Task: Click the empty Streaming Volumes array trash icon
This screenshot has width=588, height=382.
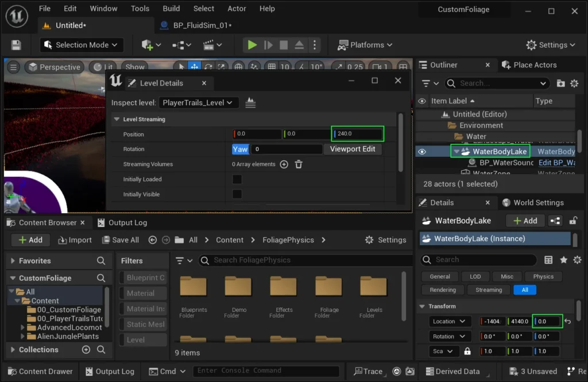Action: 299,164
